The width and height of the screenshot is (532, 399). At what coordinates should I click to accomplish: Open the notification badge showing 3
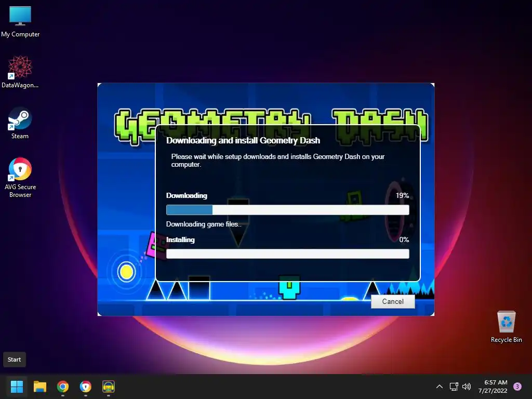tap(517, 387)
